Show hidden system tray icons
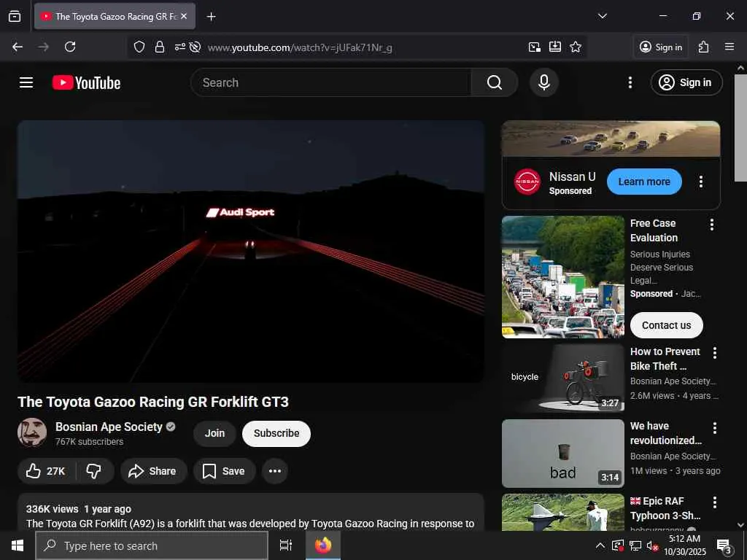Image resolution: width=747 pixels, height=560 pixels. click(600, 545)
